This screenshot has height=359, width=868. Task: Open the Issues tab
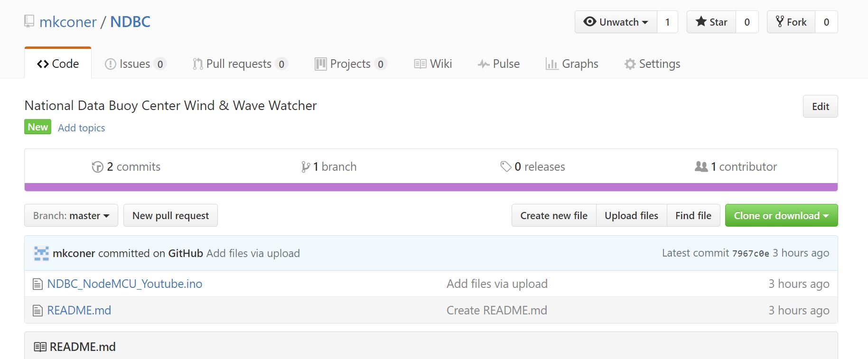[x=135, y=64]
